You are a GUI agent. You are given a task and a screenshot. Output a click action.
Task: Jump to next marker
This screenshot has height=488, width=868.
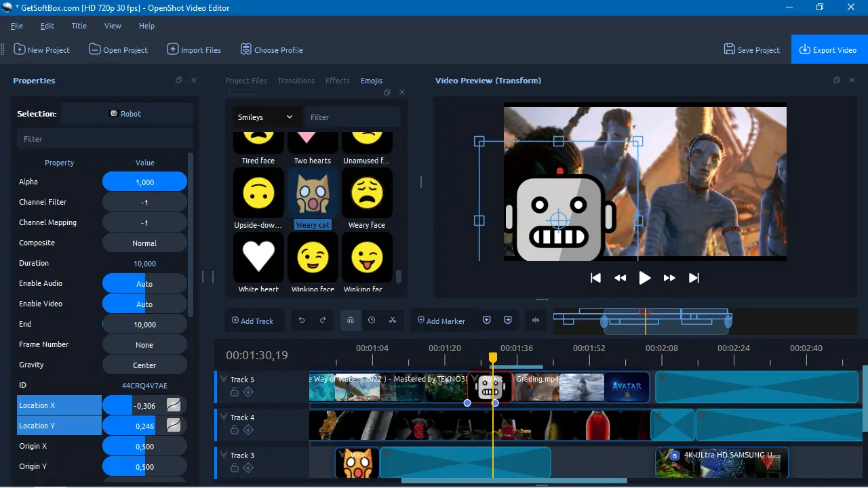(x=508, y=321)
